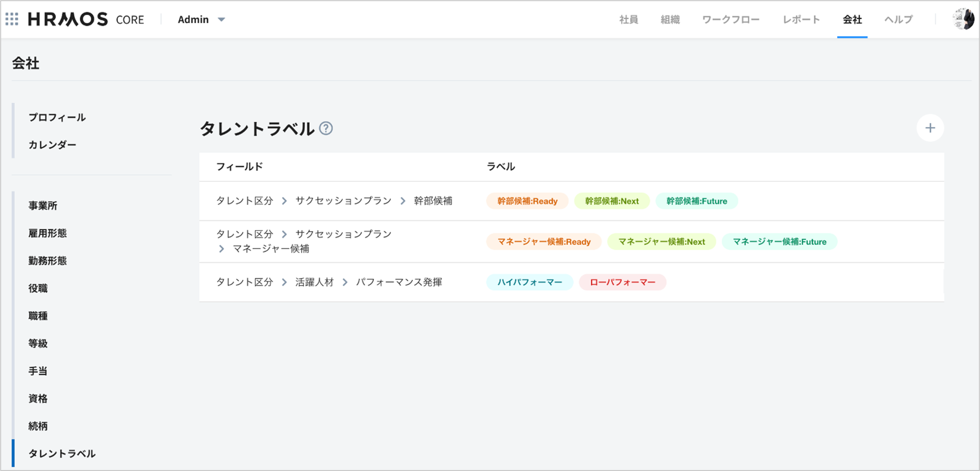Open the 組織 tab

(670, 20)
